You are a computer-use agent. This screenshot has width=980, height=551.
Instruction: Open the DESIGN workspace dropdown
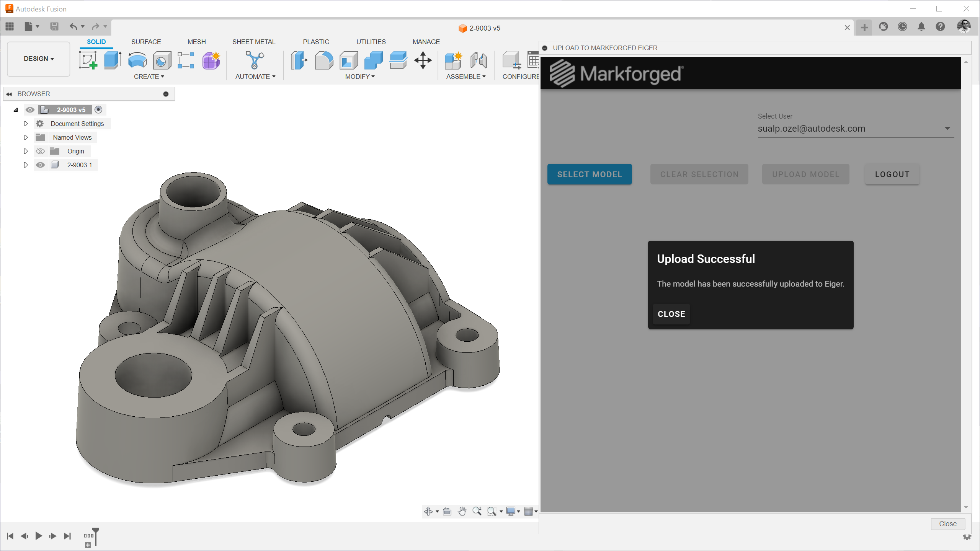[39, 59]
